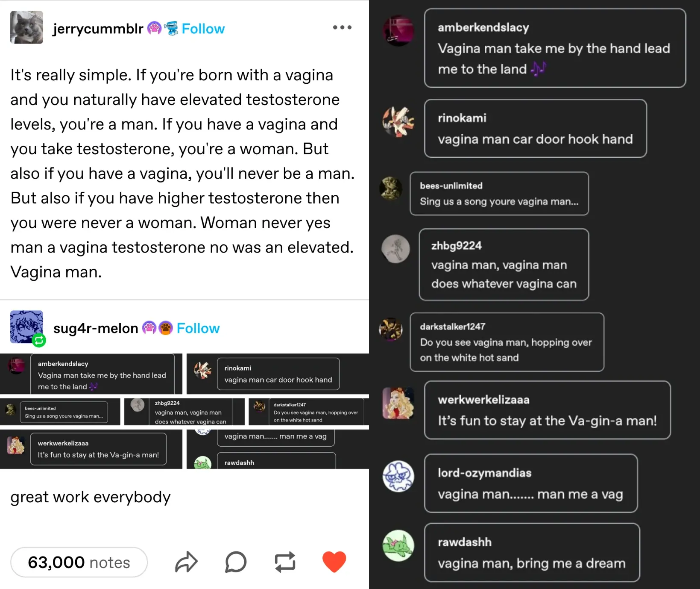Viewport: 700px width, 589px height.
Task: Open the sug4r-melon blog name
Action: (96, 328)
